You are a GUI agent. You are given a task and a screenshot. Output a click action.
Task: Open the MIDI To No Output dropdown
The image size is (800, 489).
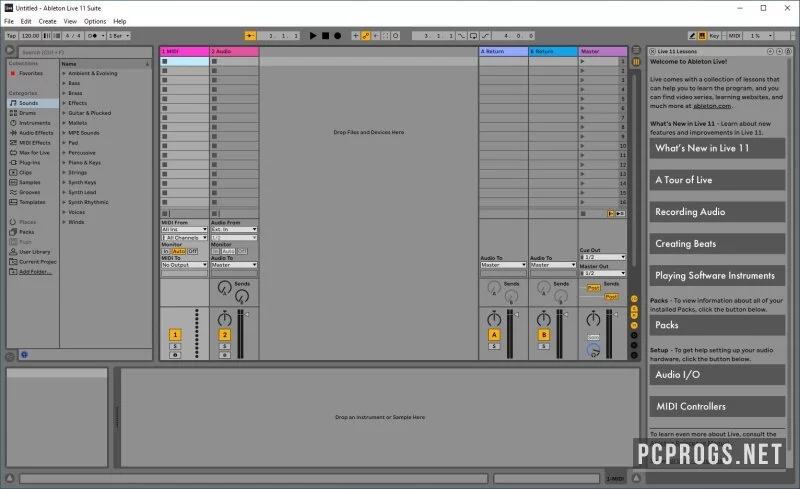(x=184, y=265)
